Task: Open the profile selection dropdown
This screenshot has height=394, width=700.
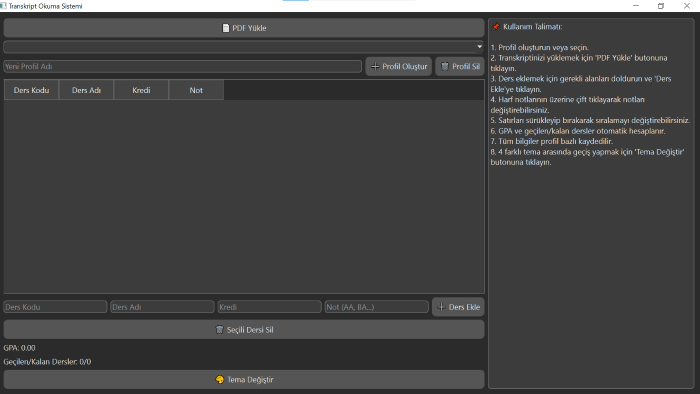Action: tap(244, 47)
